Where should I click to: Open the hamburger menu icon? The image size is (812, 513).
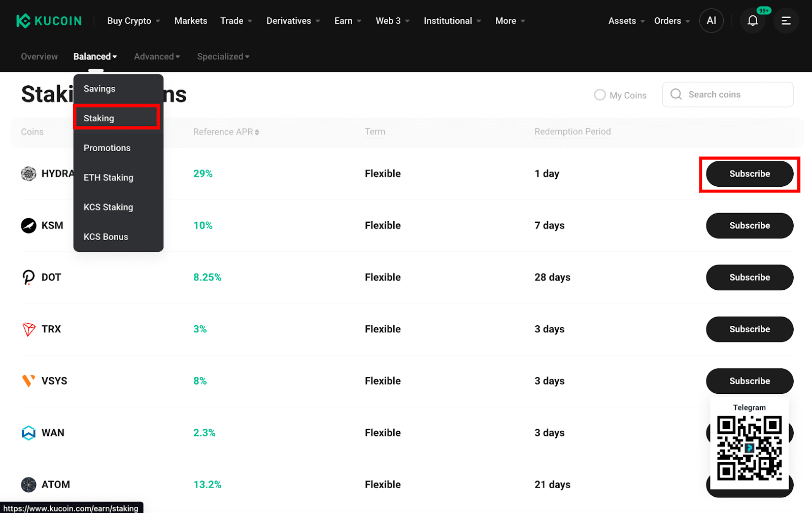point(786,21)
